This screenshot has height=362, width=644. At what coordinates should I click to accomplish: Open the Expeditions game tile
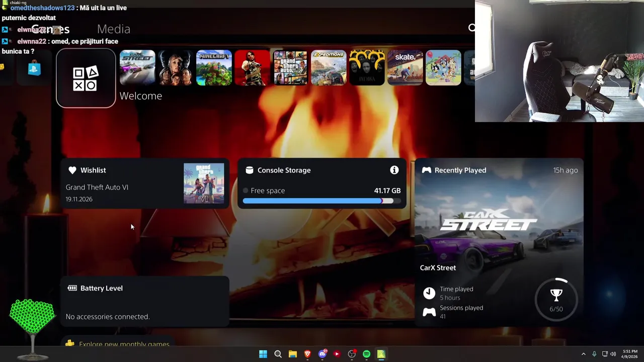[x=329, y=67]
